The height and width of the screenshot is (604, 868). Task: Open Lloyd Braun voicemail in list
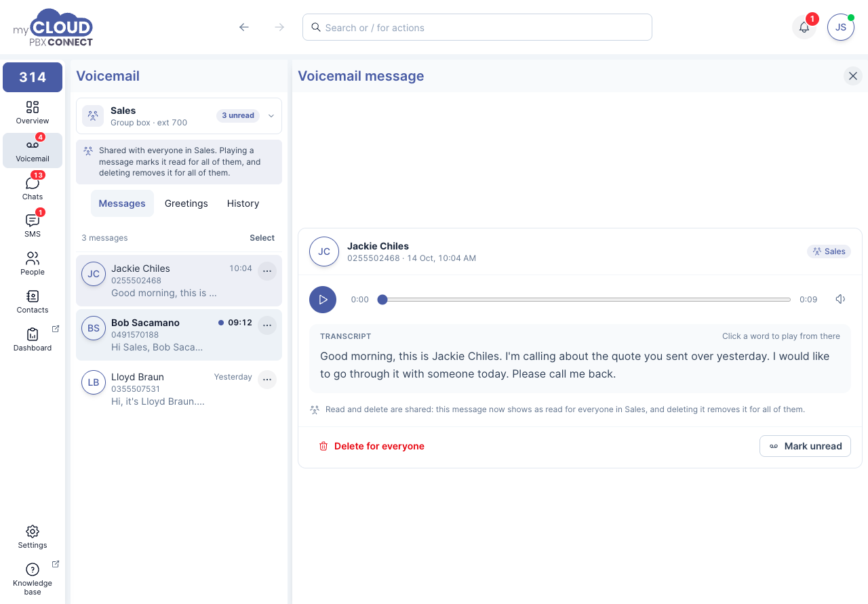(179, 389)
